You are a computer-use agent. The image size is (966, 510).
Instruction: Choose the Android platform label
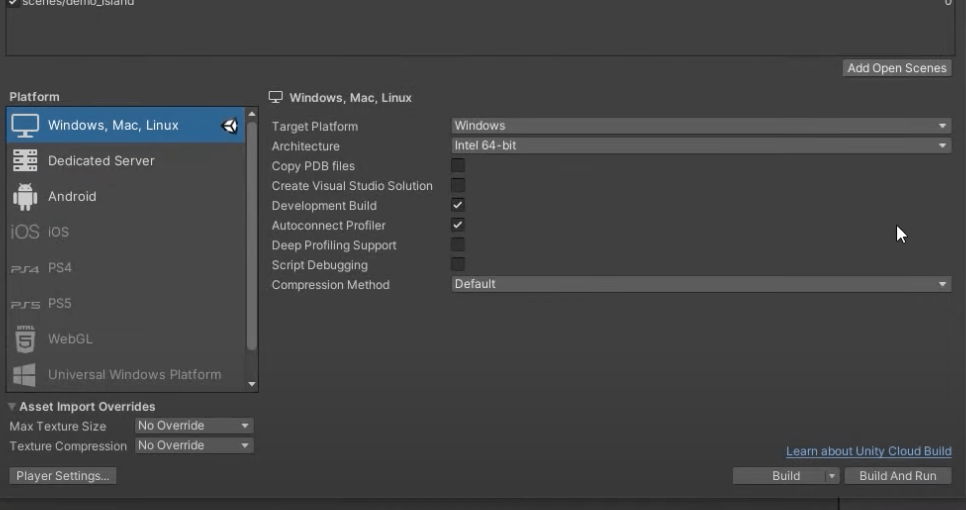72,196
